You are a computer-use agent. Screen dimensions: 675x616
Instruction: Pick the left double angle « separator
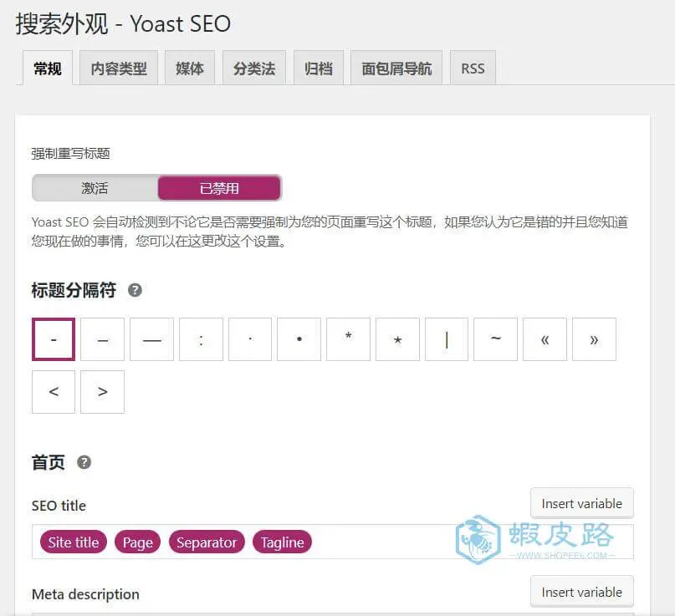(x=545, y=339)
